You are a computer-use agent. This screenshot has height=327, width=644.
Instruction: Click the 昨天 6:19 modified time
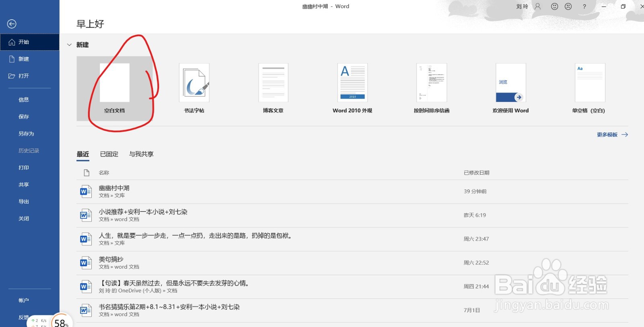[x=475, y=215]
